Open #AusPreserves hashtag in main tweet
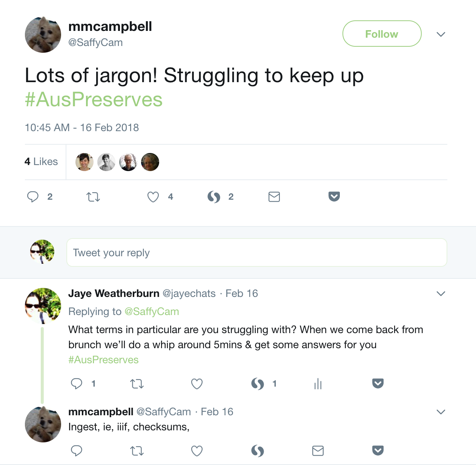Image resolution: width=476 pixels, height=465 pixels. 94,99
